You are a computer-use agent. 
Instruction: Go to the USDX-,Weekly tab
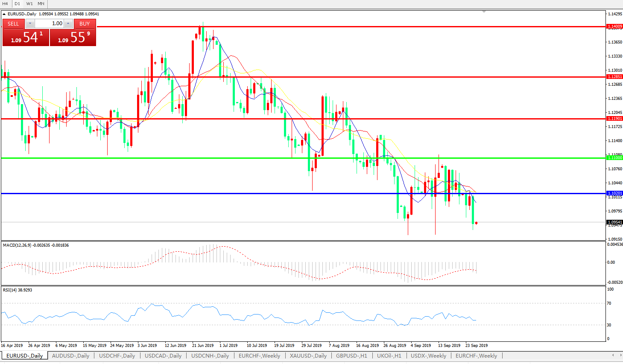428,355
